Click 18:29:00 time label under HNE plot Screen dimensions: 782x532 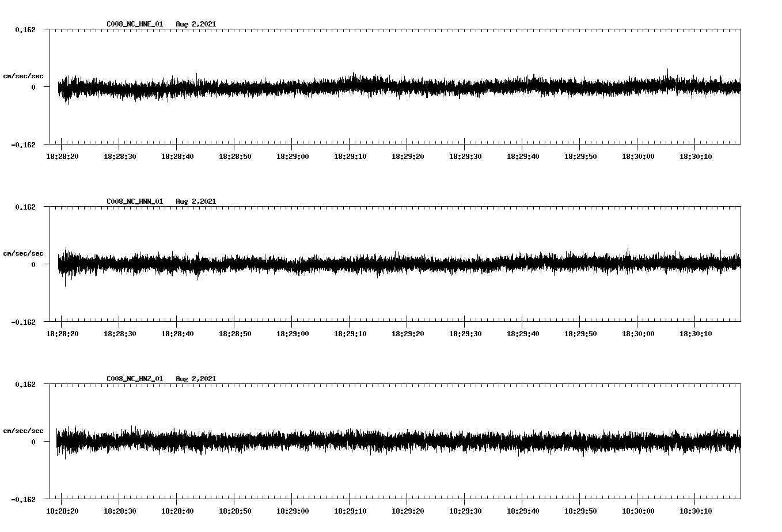[293, 157]
